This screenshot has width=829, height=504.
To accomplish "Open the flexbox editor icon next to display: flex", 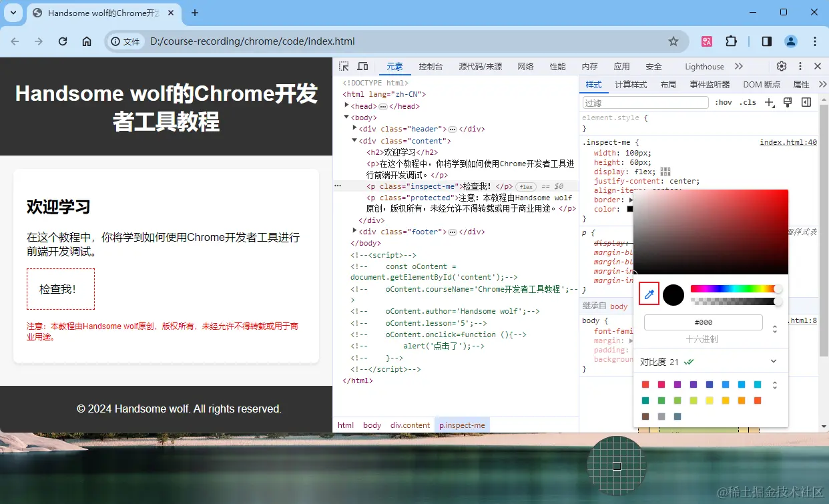I will (665, 172).
